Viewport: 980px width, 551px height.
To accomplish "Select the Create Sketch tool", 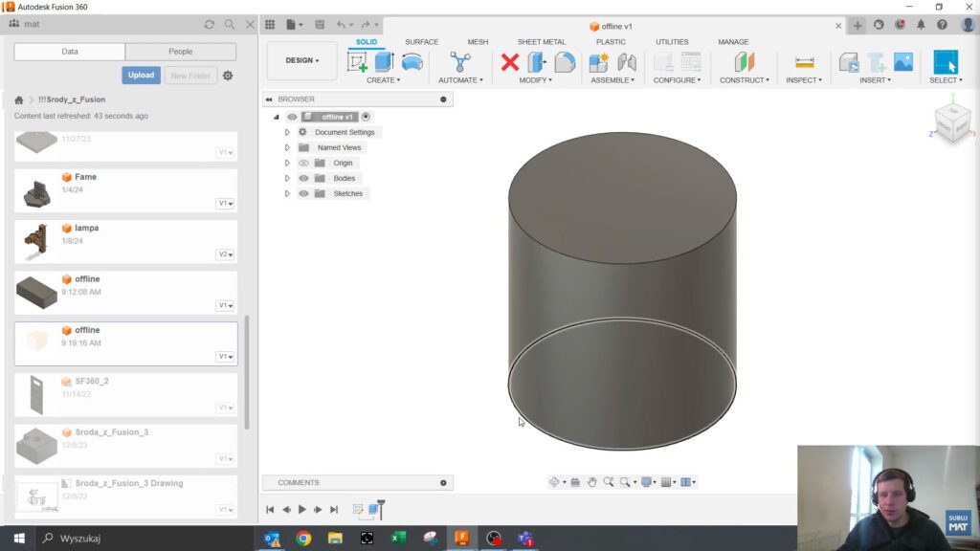I will pyautogui.click(x=356, y=61).
